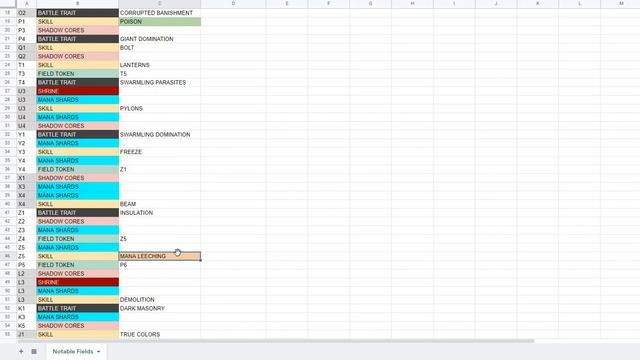Click the SHRINE cell in row 27
The image size is (640, 360).
[x=78, y=91]
